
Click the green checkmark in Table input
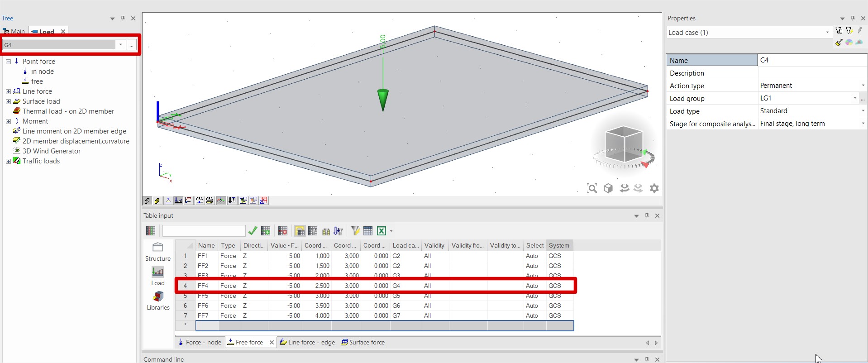253,231
